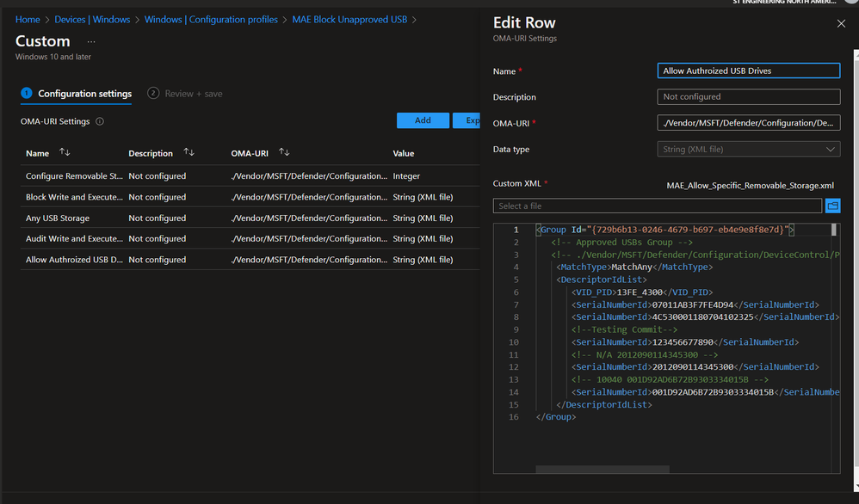Viewport: 859px width, 504px height.
Task: Click the folder browse icon for Custom XML
Action: 832,206
